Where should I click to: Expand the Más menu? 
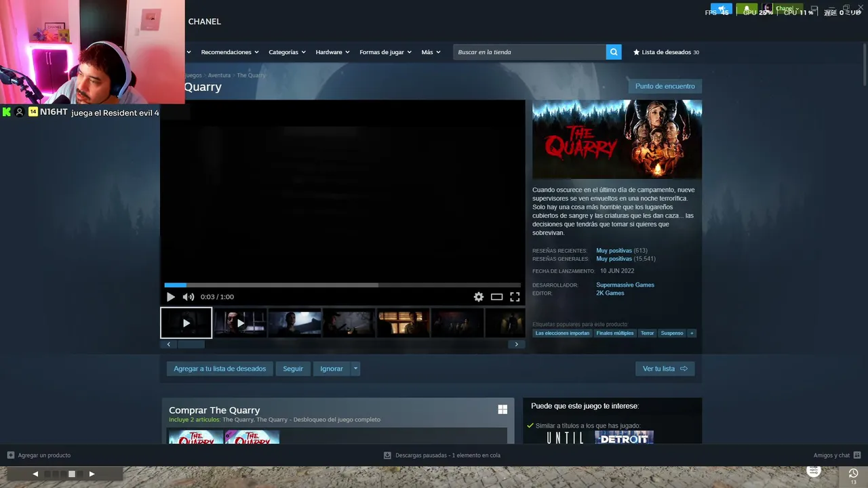(431, 52)
